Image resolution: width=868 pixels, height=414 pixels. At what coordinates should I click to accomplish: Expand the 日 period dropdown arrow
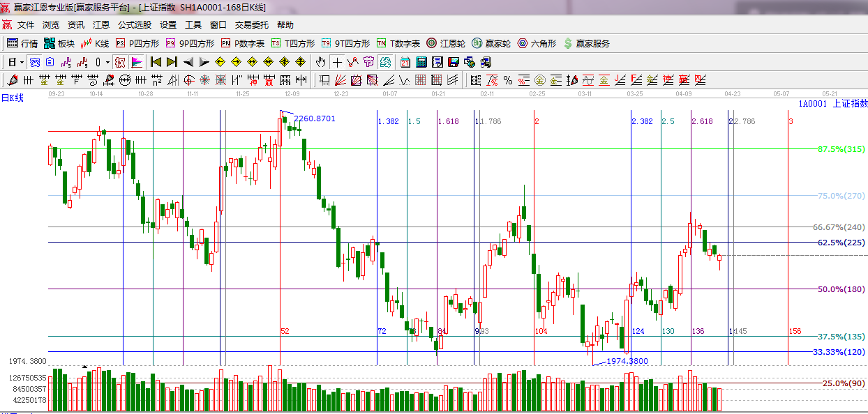click(x=22, y=62)
